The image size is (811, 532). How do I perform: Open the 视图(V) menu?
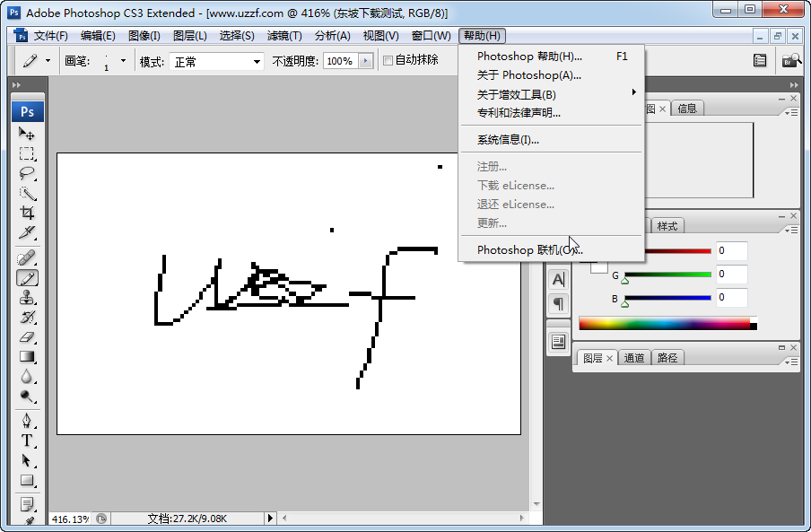pos(380,36)
